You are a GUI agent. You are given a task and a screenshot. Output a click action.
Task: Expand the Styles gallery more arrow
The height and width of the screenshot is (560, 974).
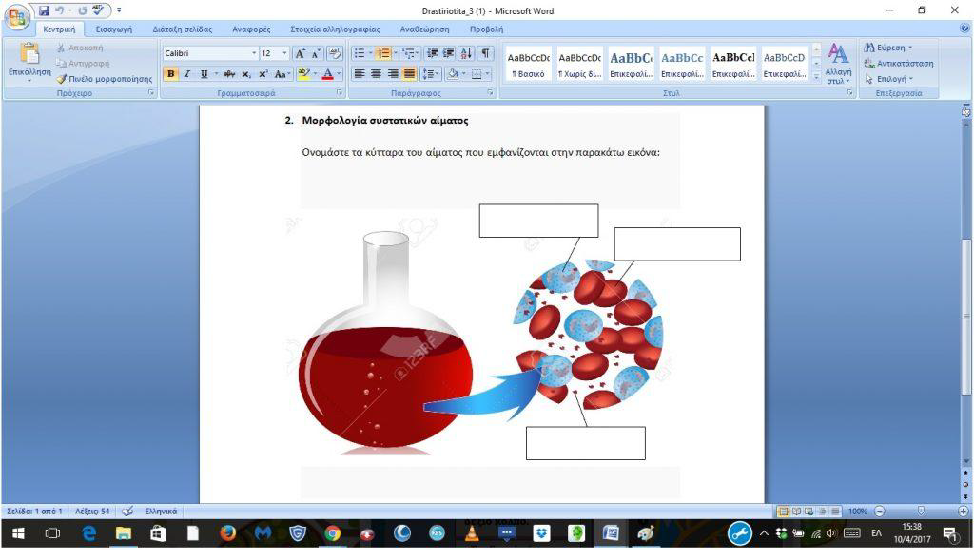point(816,77)
